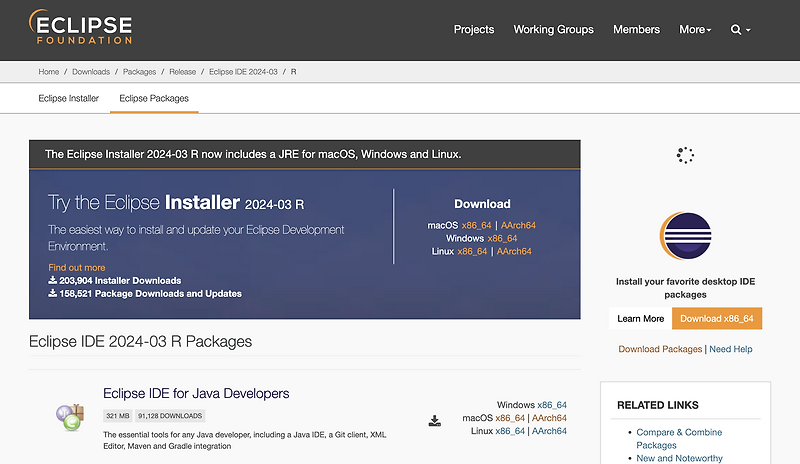The width and height of the screenshot is (800, 464).
Task: Click the download icon for Java Developers
Action: (435, 421)
